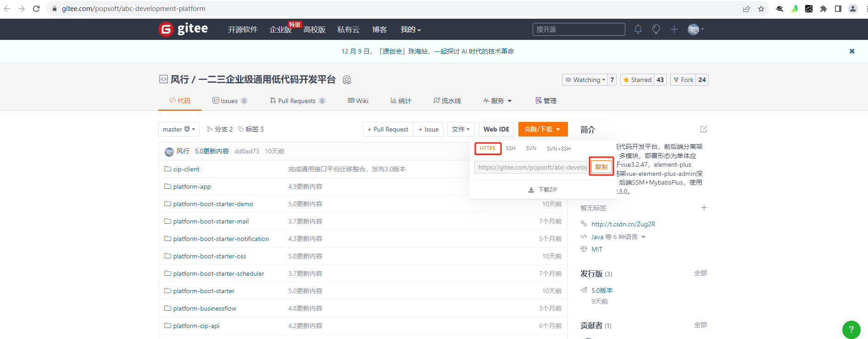Click the browser address bar
The width and height of the screenshot is (868, 339).
[x=395, y=9]
